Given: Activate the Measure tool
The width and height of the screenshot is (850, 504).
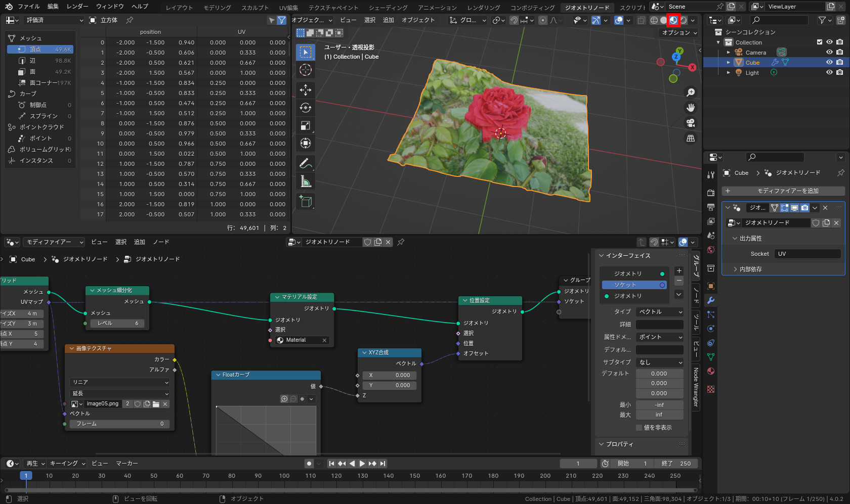Looking at the screenshot, I should [x=306, y=180].
